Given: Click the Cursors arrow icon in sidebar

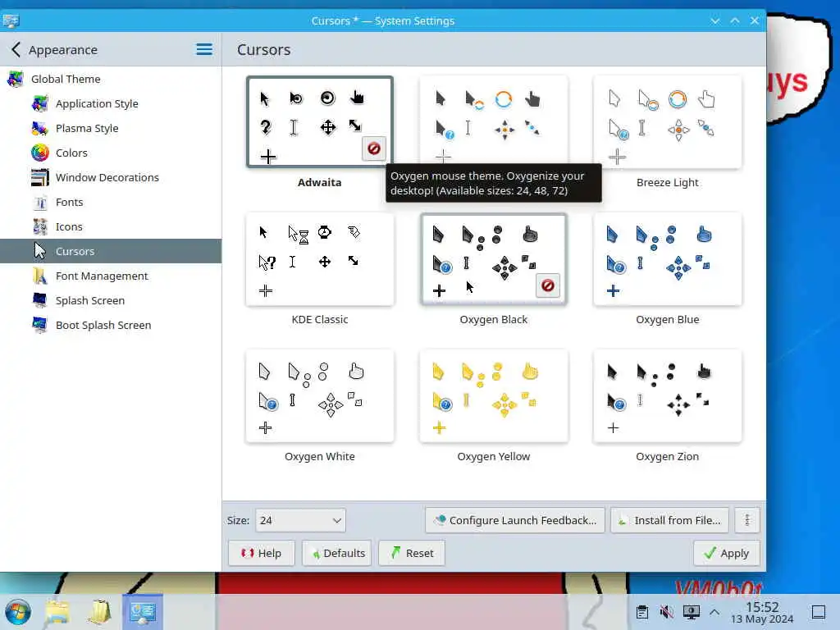Looking at the screenshot, I should coord(39,251).
